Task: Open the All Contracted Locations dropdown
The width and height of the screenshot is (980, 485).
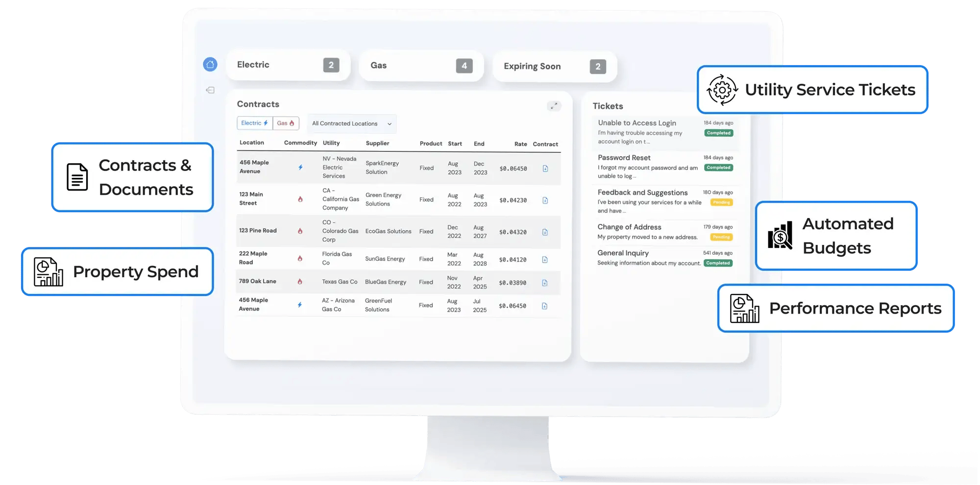Action: tap(352, 123)
